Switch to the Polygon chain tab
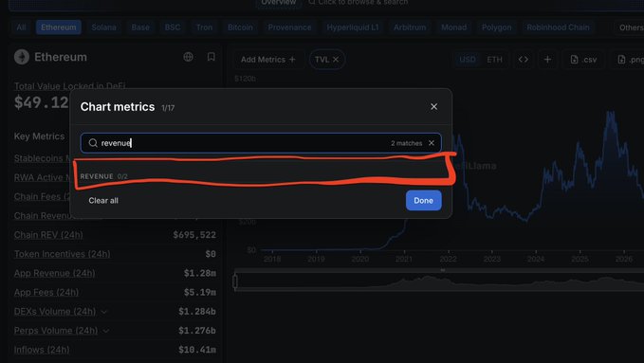Viewport: 644px width, 363px height. tap(497, 27)
